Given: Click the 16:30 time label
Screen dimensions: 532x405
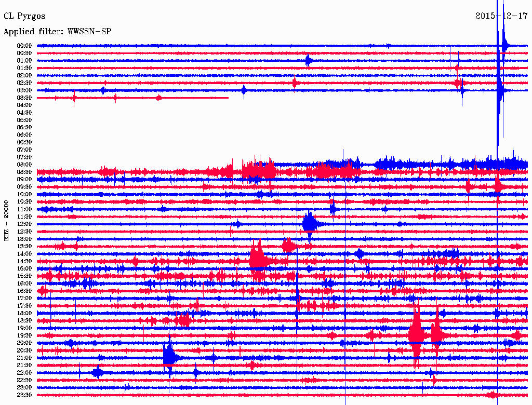Looking at the screenshot, I should coord(24,291).
